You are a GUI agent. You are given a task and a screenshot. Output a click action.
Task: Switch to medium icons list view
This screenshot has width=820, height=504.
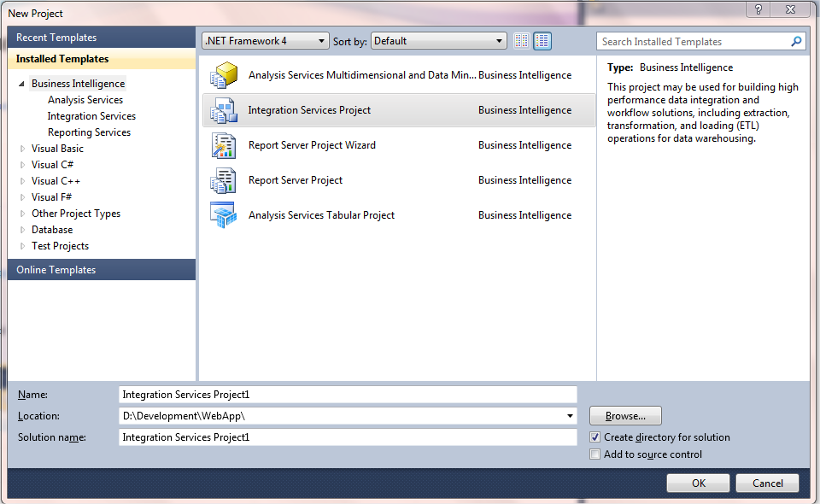542,41
